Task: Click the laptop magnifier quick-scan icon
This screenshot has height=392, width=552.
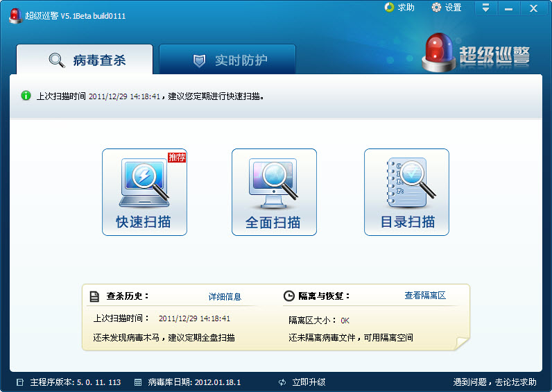Action: tap(144, 183)
